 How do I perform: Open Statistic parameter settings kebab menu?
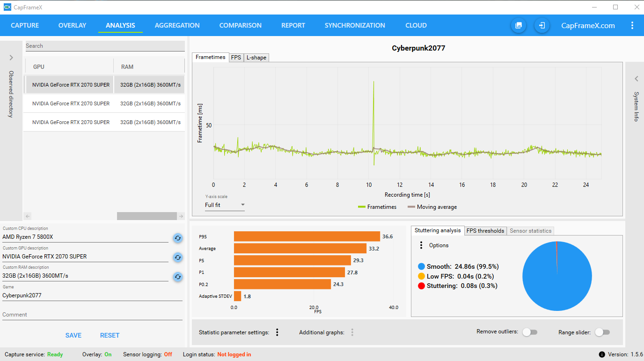[277, 332]
